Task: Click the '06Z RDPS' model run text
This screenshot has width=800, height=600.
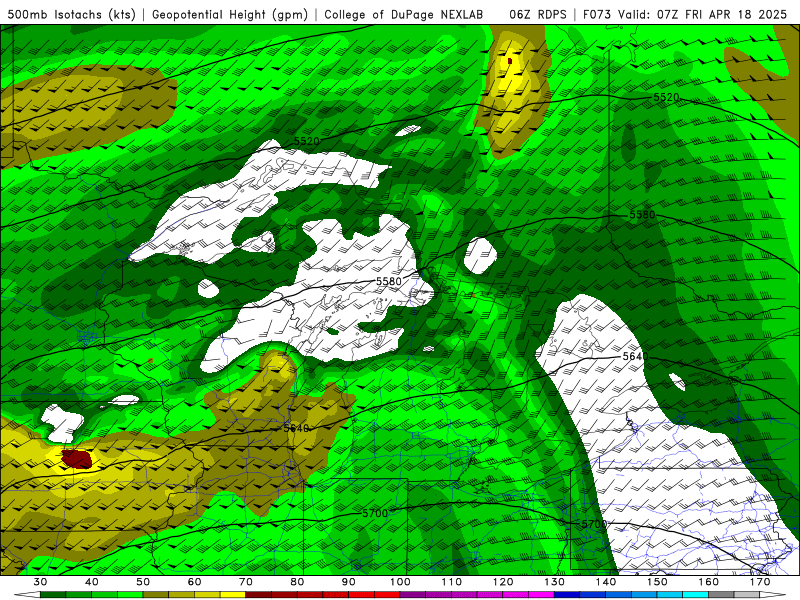Action: tap(538, 15)
